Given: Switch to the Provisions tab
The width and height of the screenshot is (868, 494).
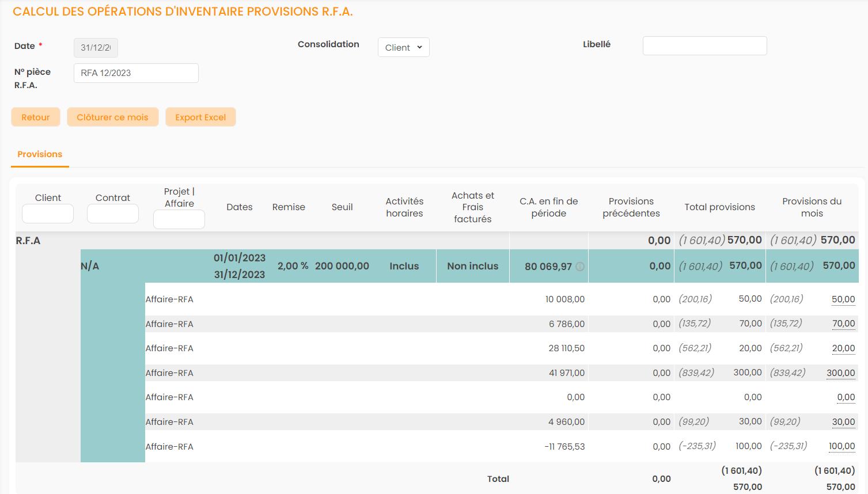Looking at the screenshot, I should pos(40,154).
